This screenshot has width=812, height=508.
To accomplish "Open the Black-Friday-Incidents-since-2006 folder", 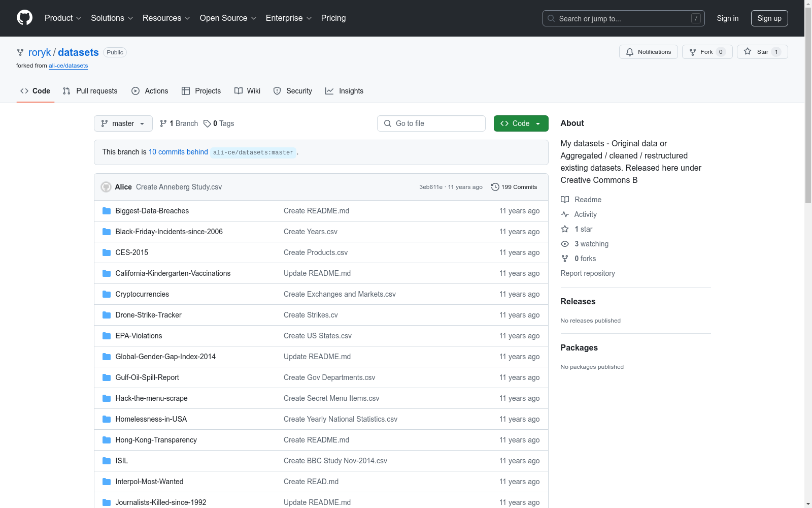I will point(169,232).
